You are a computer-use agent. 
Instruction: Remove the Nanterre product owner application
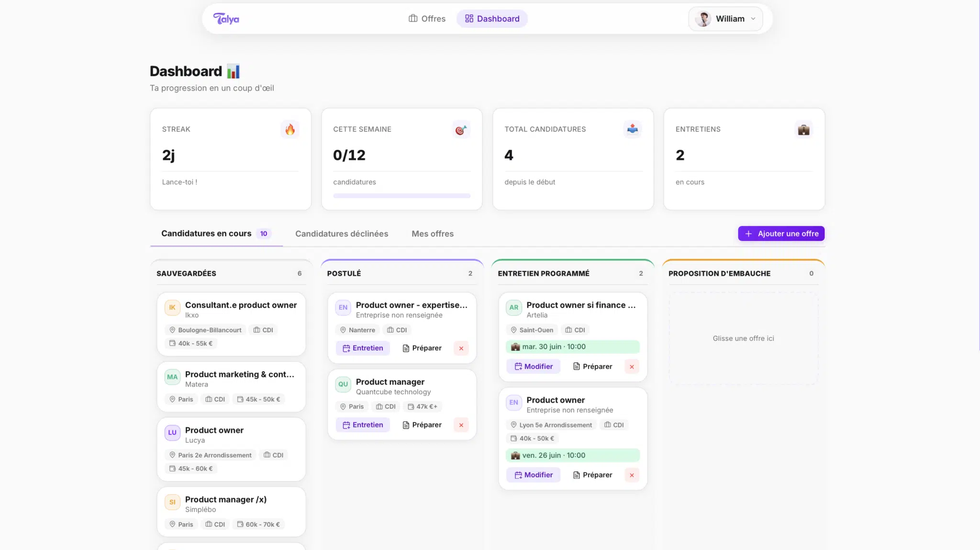[461, 348]
